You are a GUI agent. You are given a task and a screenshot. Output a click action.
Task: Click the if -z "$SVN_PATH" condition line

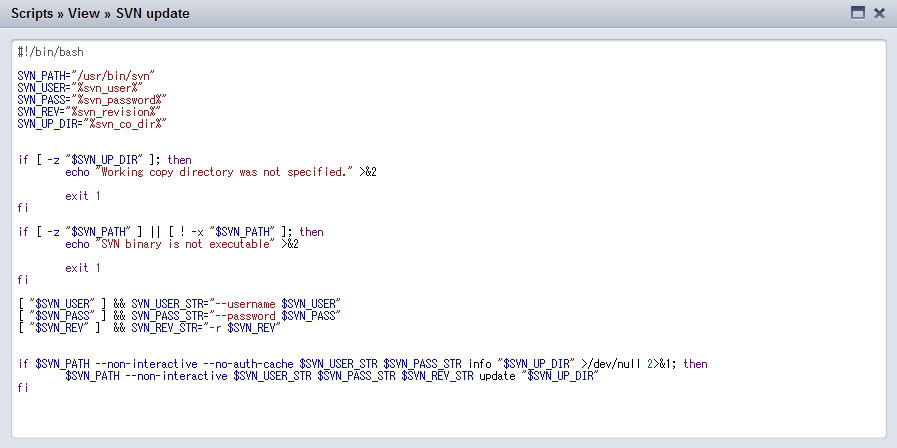point(170,232)
